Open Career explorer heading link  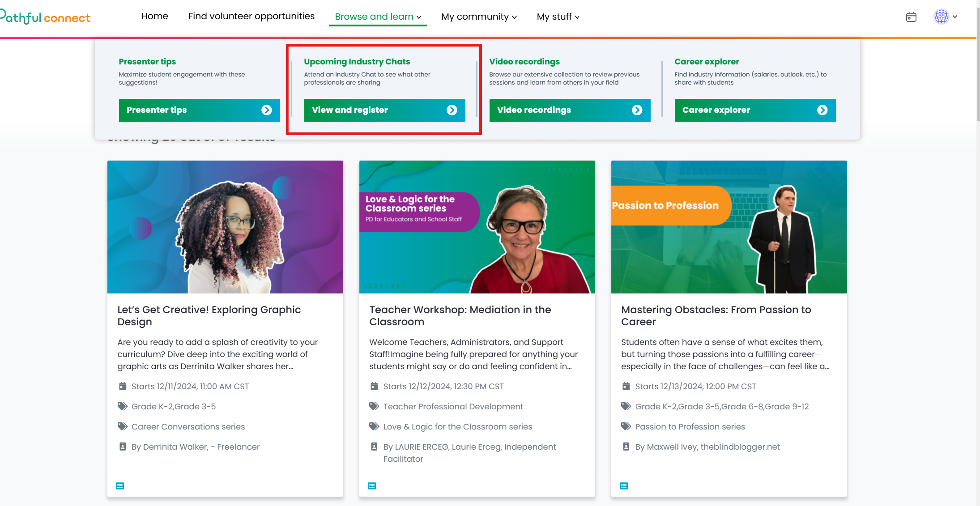tap(707, 61)
